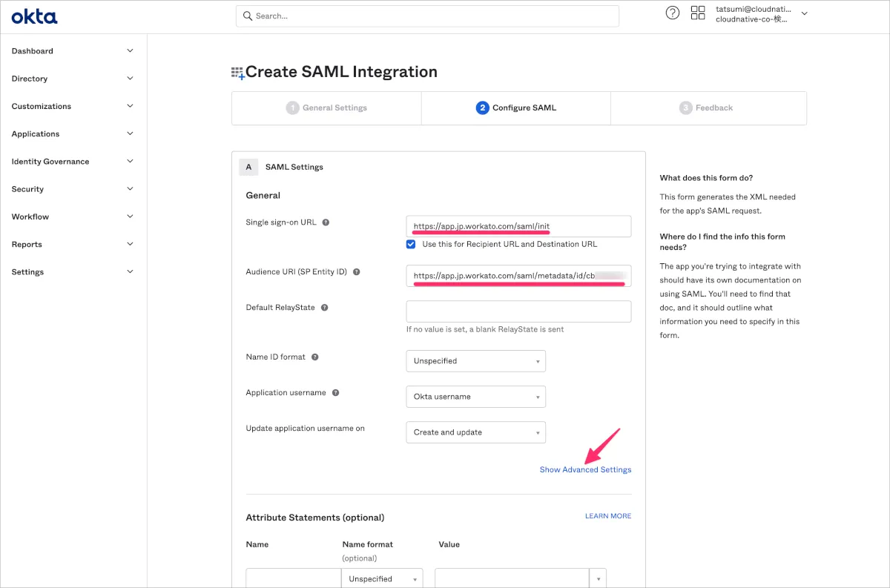The image size is (890, 588).
Task: Click help icon beside Application username
Action: [335, 393]
